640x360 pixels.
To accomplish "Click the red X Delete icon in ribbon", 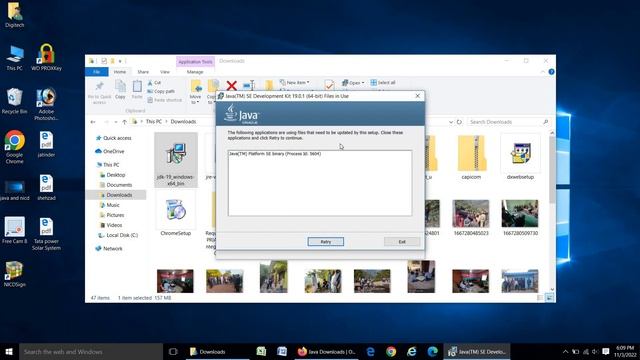I will (231, 85).
